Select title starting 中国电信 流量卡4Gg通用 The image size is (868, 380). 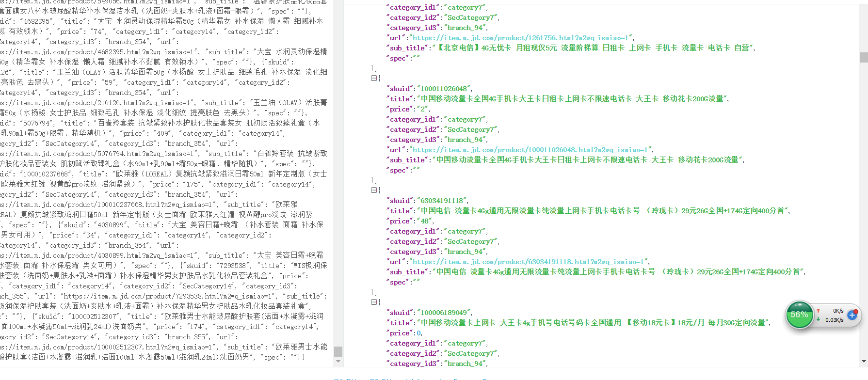[x=603, y=211]
